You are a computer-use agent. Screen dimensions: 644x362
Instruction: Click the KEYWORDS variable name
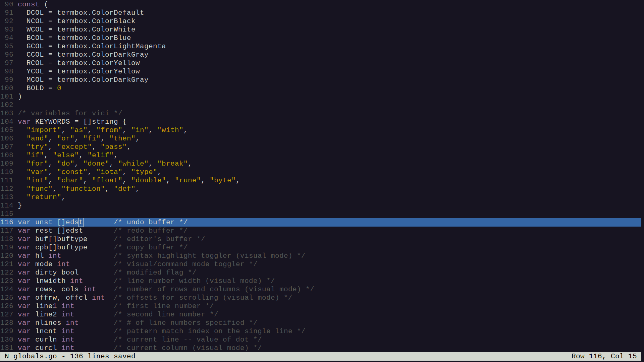click(52, 122)
